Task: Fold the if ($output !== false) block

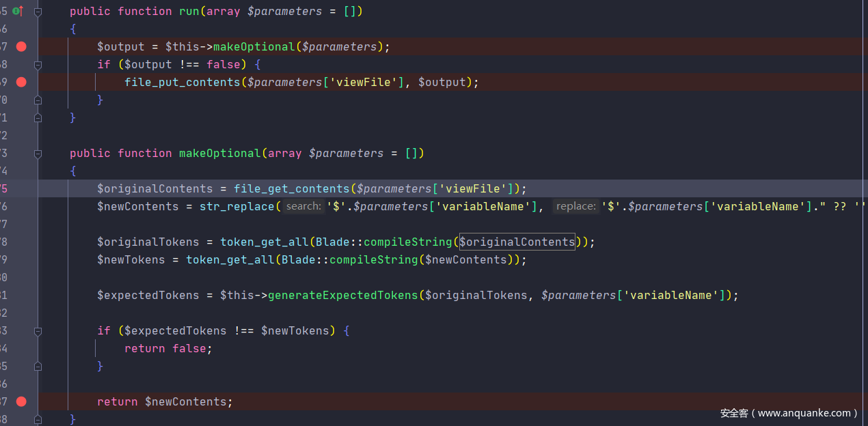Action: point(38,65)
